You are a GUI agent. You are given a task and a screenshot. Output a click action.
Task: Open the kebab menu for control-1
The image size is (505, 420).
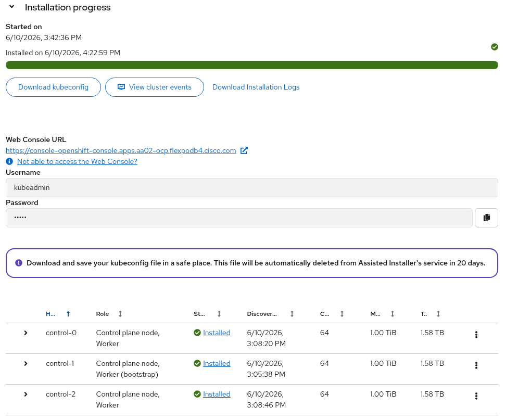(476, 365)
